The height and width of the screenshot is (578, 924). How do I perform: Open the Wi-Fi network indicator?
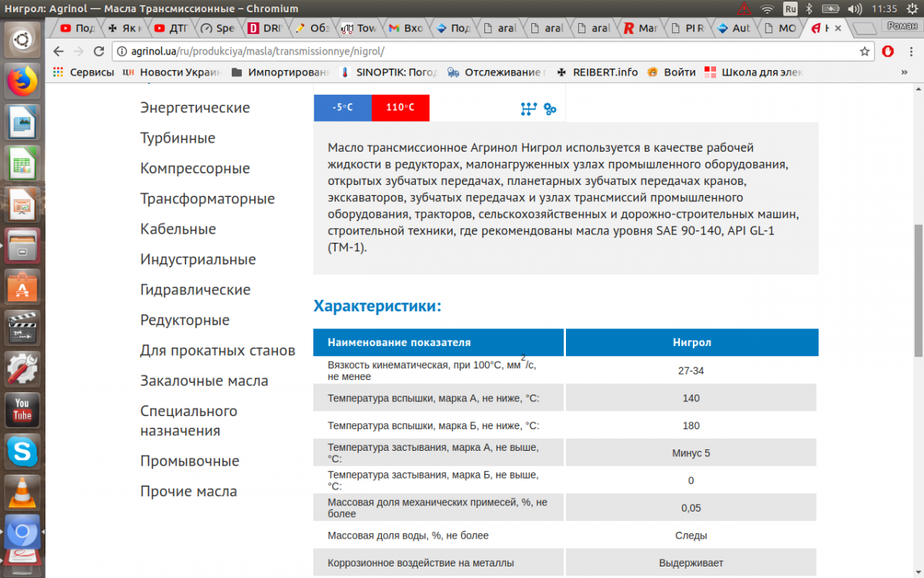767,9
